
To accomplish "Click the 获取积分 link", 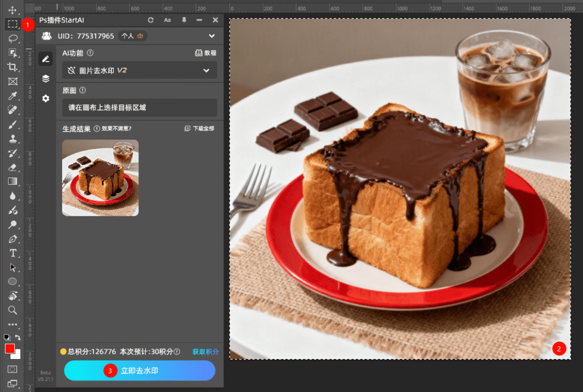I will click(206, 352).
